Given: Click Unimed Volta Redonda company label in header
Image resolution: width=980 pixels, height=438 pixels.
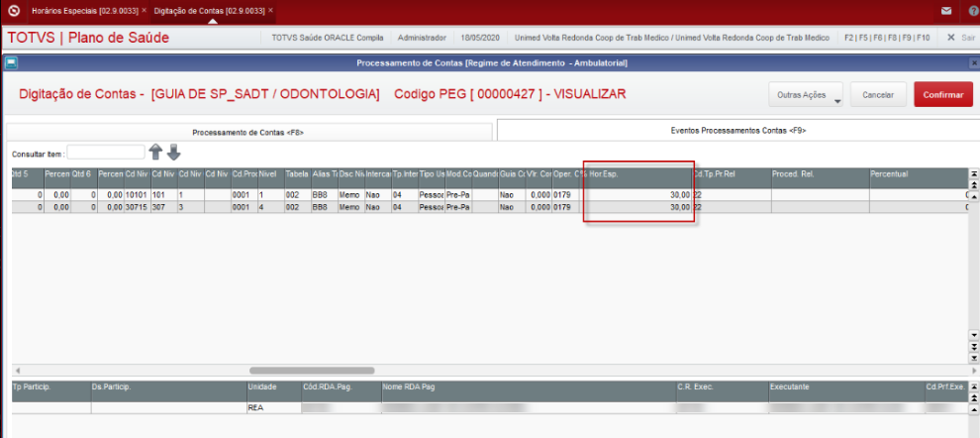Looking at the screenshot, I should 672,38.
